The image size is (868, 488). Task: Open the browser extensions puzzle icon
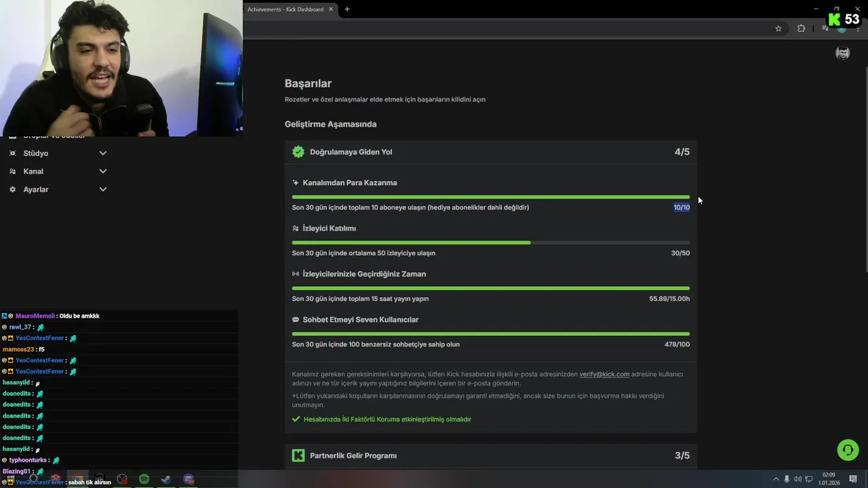tap(802, 28)
